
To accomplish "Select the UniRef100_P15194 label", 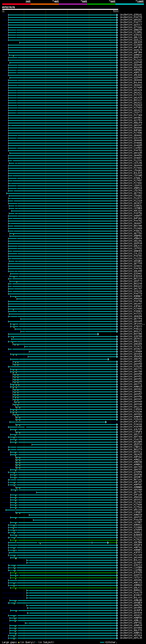I will point(131,412).
